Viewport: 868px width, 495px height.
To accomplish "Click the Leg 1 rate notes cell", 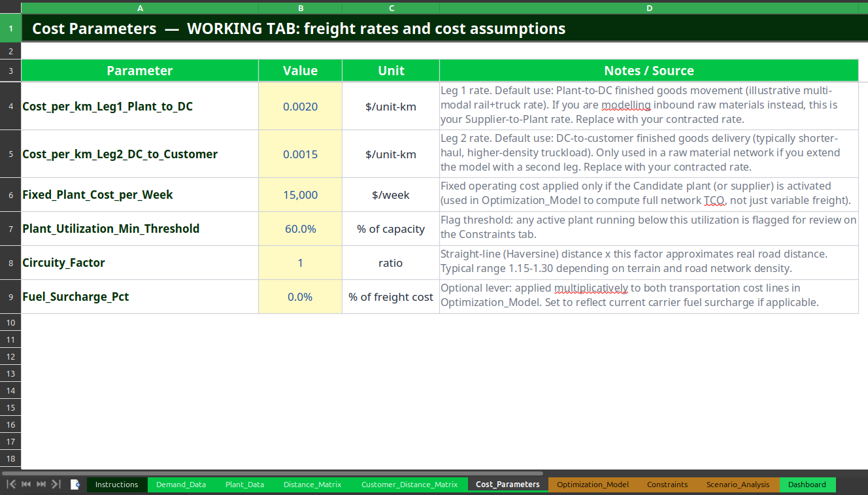I will pyautogui.click(x=649, y=106).
